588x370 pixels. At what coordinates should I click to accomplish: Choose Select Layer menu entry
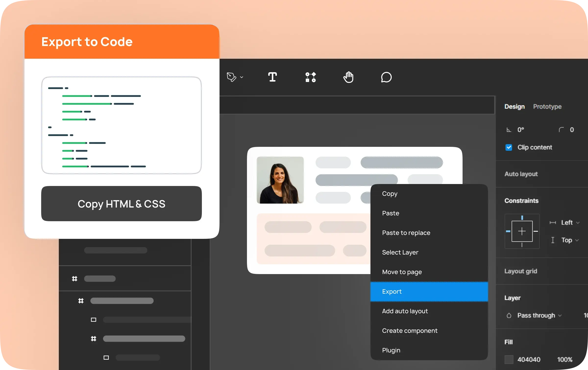[x=429, y=252]
